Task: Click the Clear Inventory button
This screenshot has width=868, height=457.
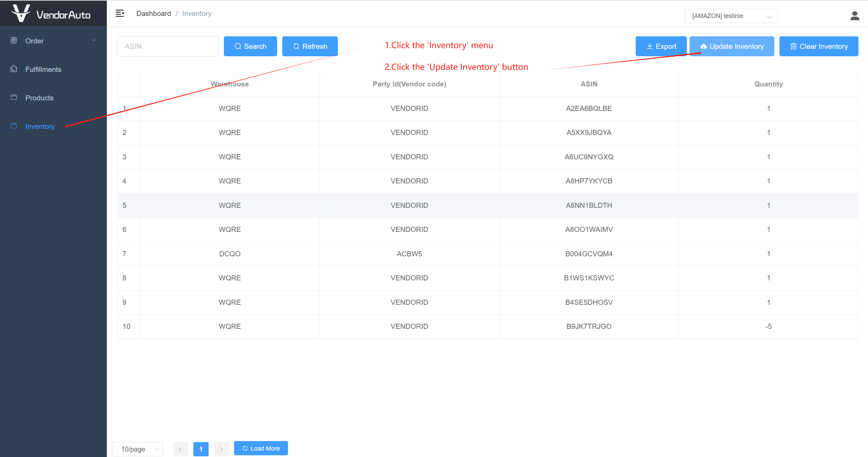Action: tap(818, 46)
